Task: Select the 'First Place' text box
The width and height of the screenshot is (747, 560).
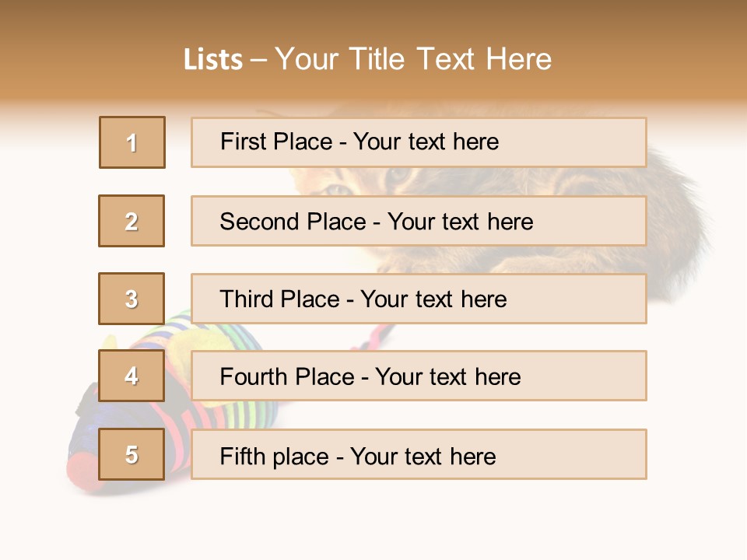Action: tap(419, 142)
